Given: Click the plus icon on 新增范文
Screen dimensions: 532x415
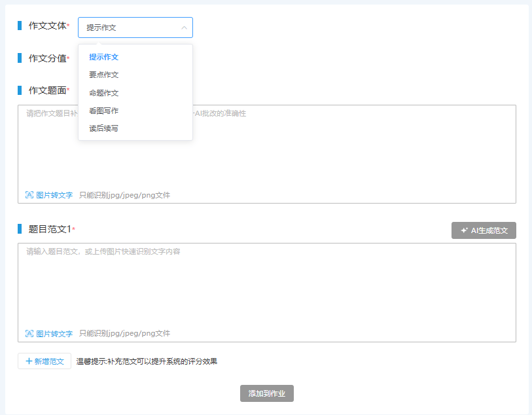Looking at the screenshot, I should [x=29, y=361].
